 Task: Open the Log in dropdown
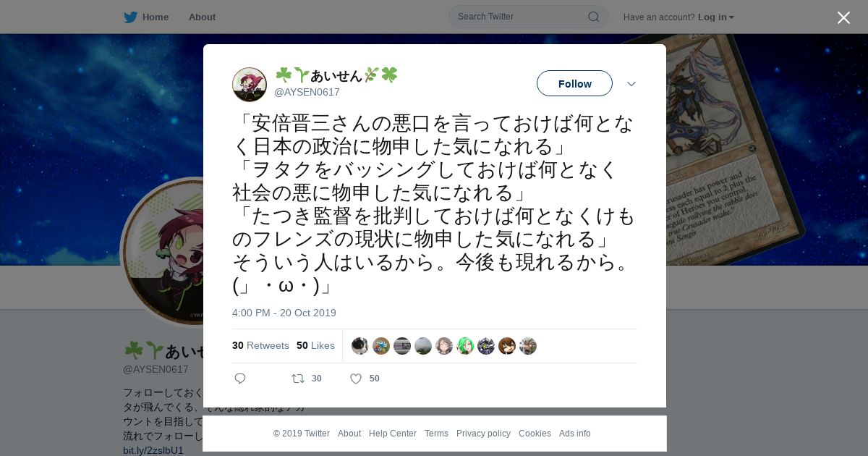click(716, 17)
